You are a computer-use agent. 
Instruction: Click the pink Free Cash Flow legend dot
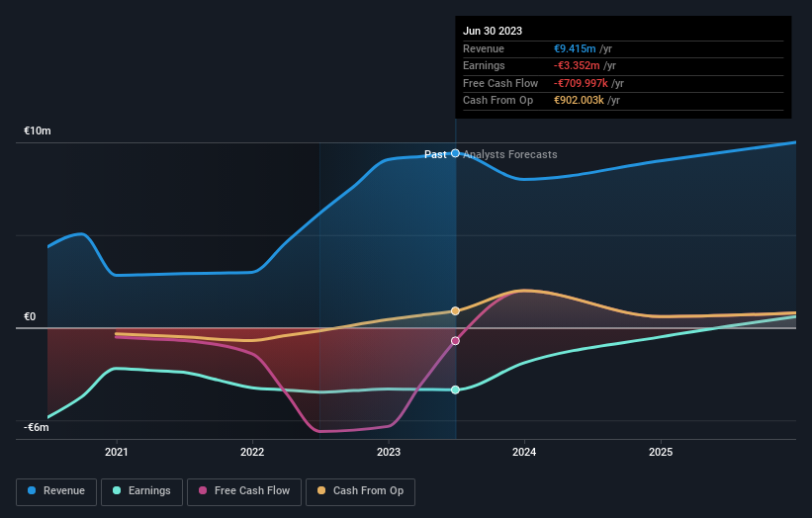[203, 490]
